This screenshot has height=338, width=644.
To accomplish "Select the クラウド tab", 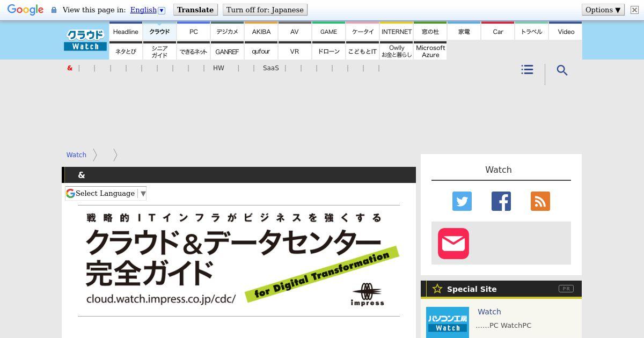I will (159, 31).
